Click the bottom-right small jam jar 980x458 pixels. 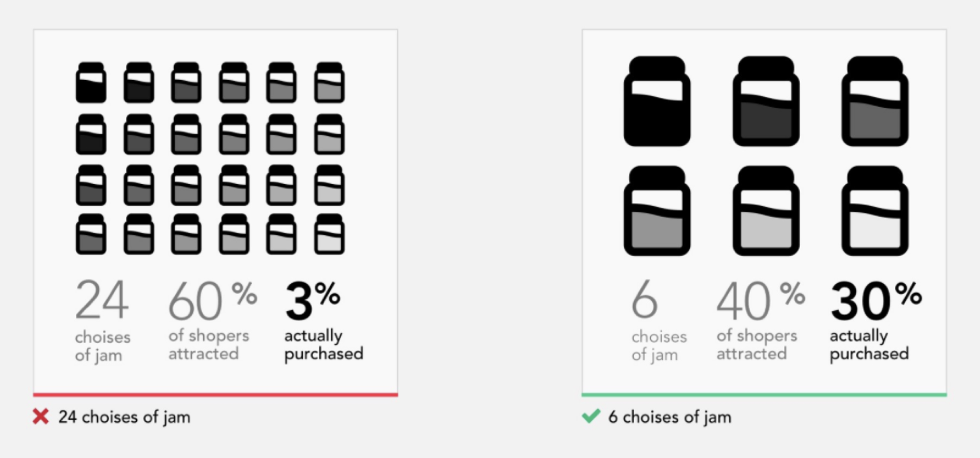coord(329,234)
